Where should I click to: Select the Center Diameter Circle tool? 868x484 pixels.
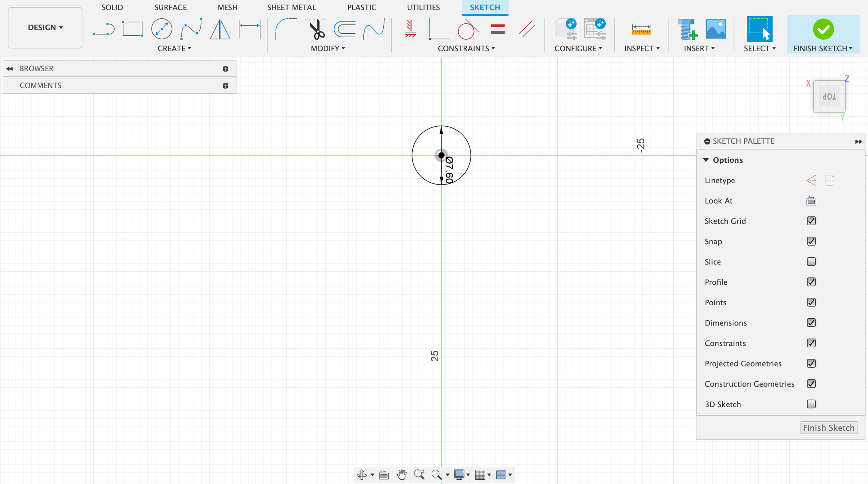[161, 29]
